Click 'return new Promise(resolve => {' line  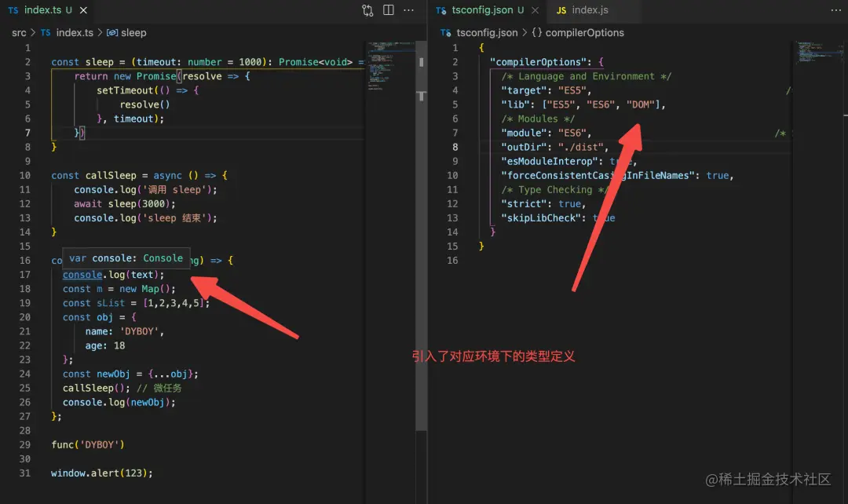(163, 76)
